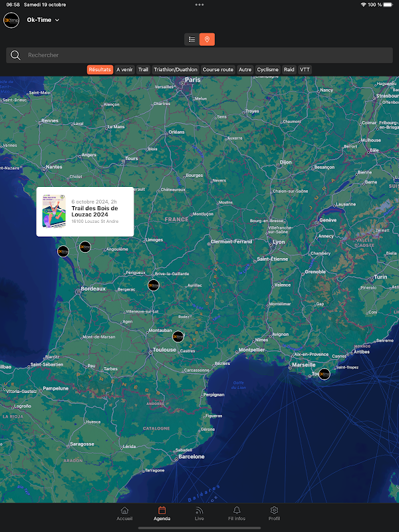Click the Tours label on the map
The width and height of the screenshot is (399, 532).
[132, 158]
